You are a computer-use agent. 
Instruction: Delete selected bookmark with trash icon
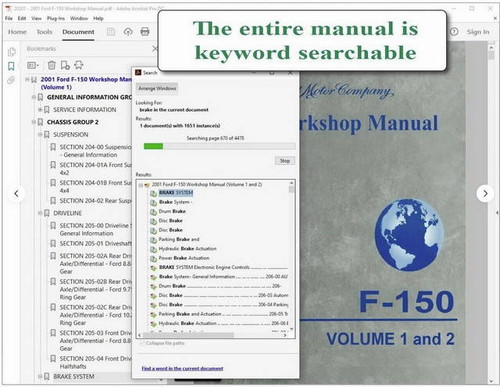(52, 65)
